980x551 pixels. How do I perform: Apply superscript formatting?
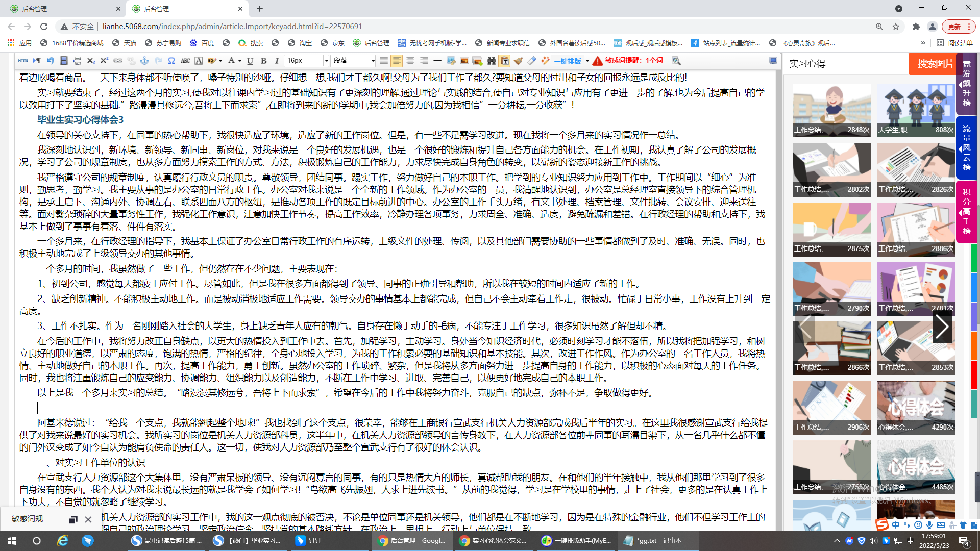(105, 61)
